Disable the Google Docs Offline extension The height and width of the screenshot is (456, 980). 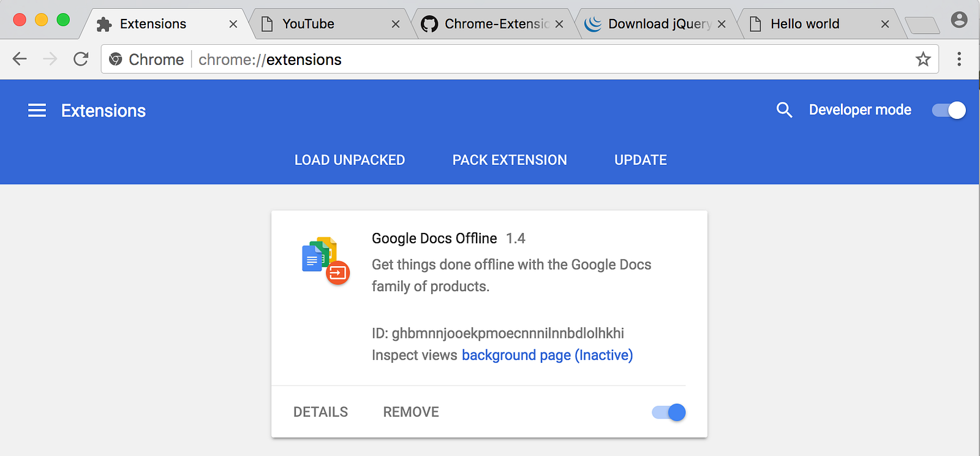click(x=669, y=412)
